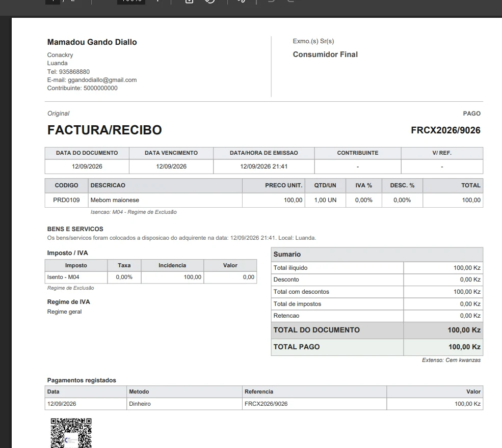Image resolution: width=502 pixels, height=448 pixels.
Task: Select the Isencao M04 Regime de Exclusão note
Action: (134, 212)
